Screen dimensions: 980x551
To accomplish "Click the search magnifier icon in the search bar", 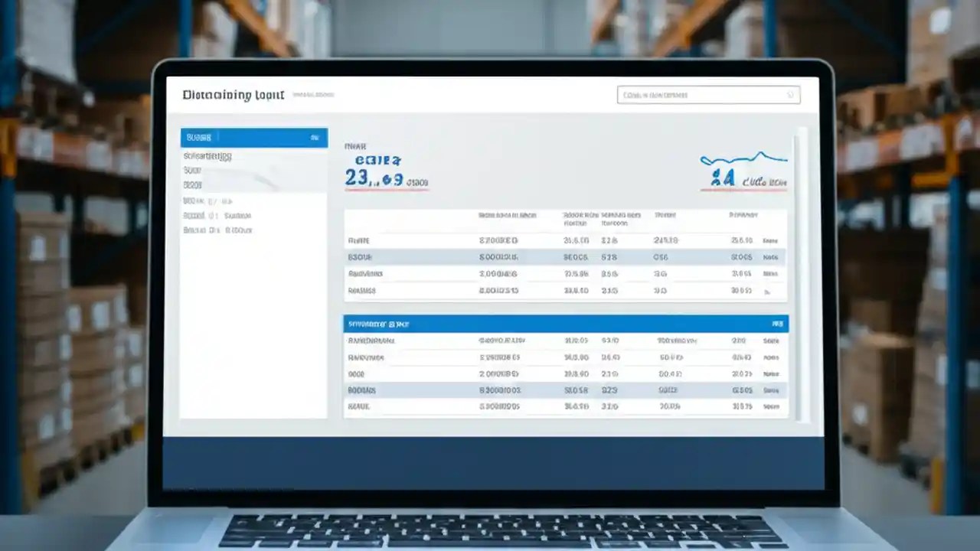I will [789, 95].
